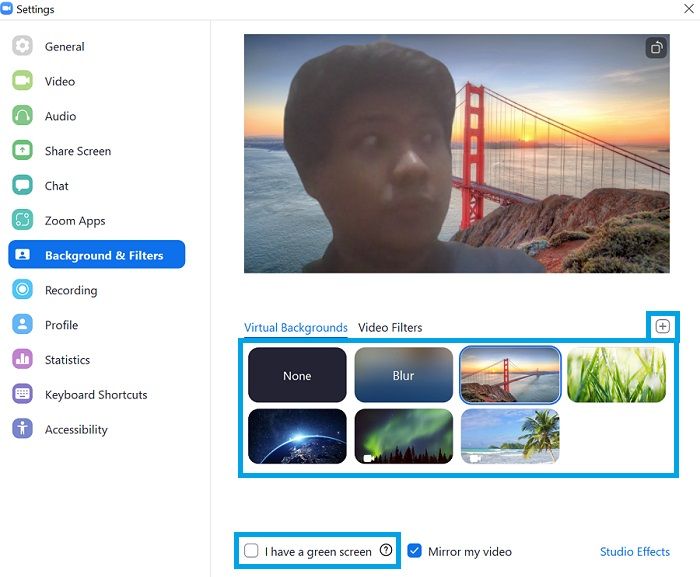This screenshot has width=700, height=577.
Task: Click the Zoom Apps icon
Action: 22,220
